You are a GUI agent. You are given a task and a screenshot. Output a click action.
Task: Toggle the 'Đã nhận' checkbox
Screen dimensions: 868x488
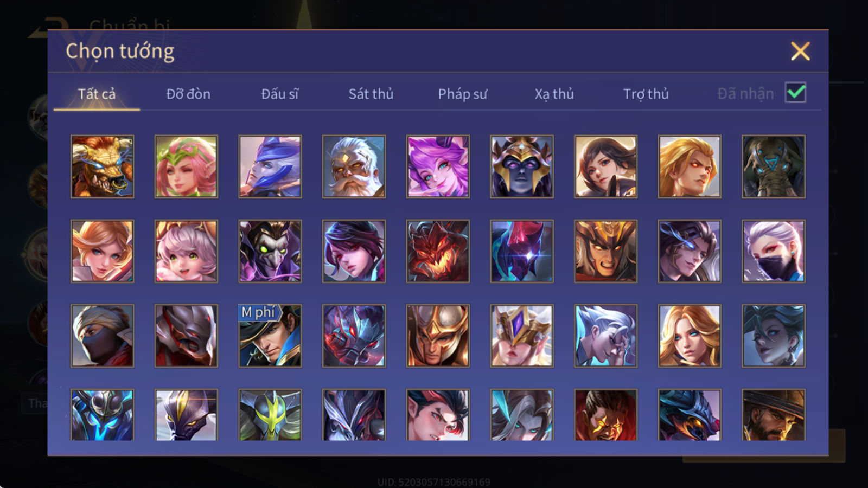pyautogui.click(x=795, y=93)
